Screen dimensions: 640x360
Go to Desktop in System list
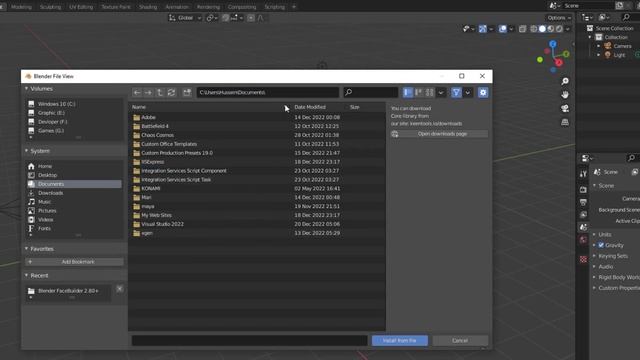(x=74, y=175)
